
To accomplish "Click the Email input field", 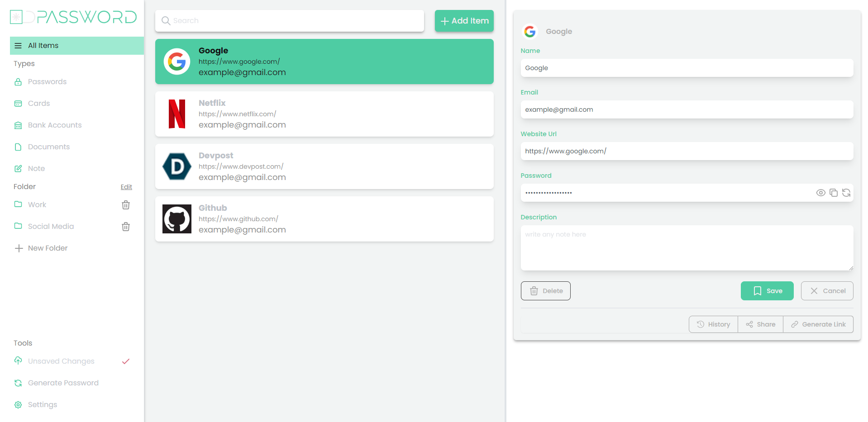I will (687, 109).
